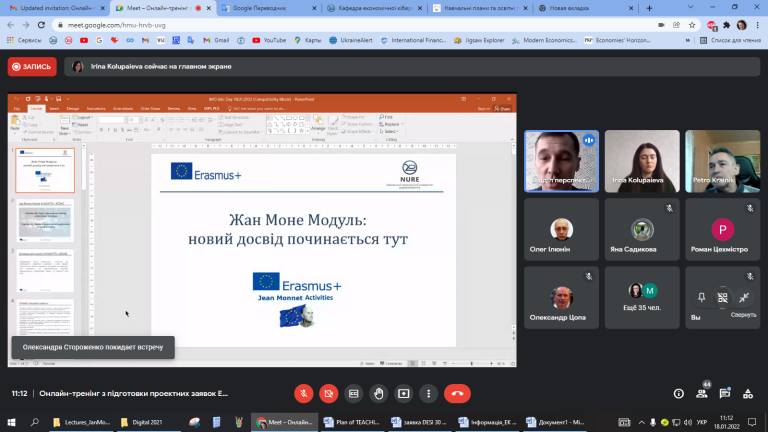Go back in browser history

tap(10, 25)
